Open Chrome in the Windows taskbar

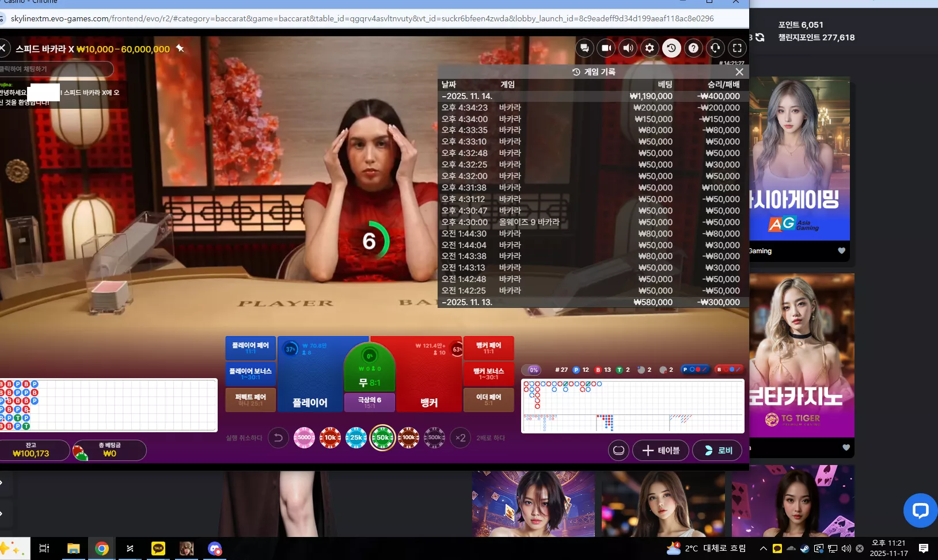(102, 548)
